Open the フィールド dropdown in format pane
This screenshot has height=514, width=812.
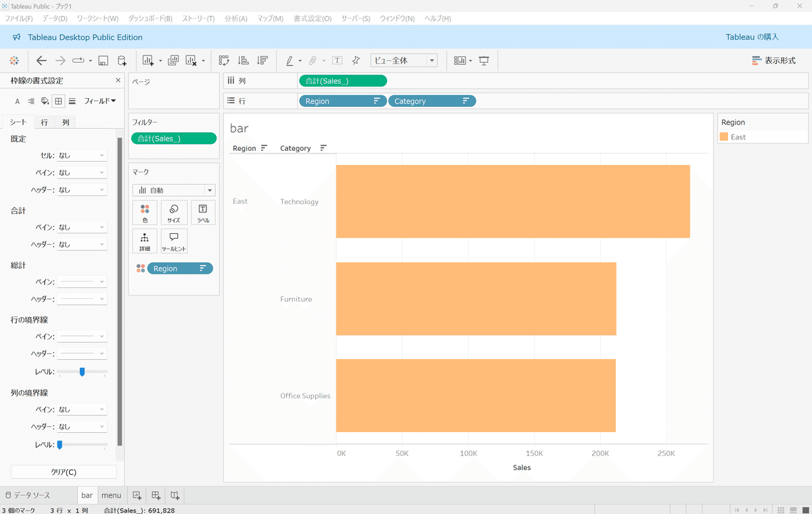[99, 101]
